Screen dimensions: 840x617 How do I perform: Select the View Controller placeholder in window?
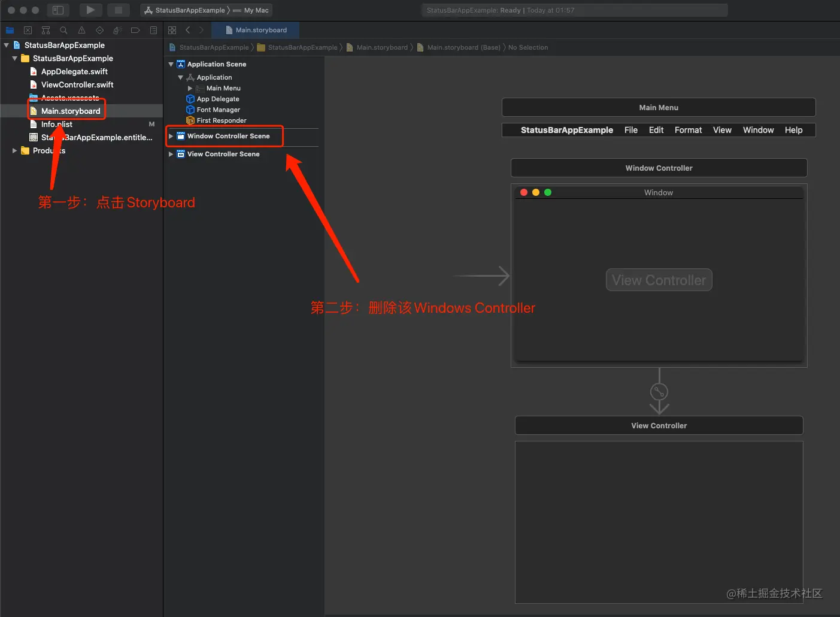tap(659, 280)
